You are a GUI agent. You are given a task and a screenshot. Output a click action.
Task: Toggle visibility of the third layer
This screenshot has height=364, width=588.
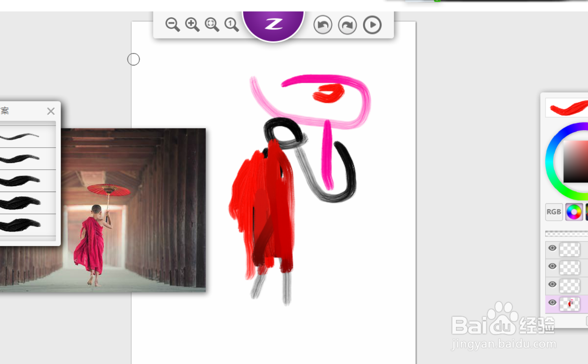coord(552,284)
